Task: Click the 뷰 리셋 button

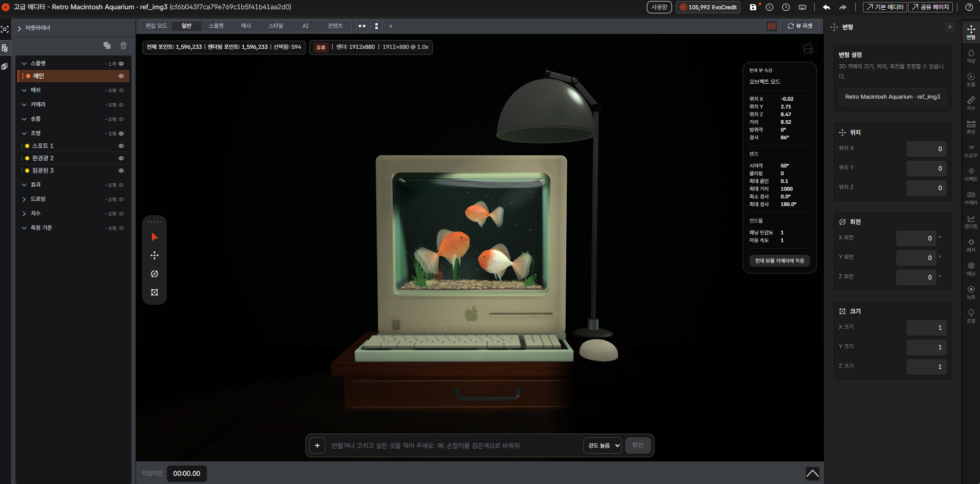Action: click(800, 26)
